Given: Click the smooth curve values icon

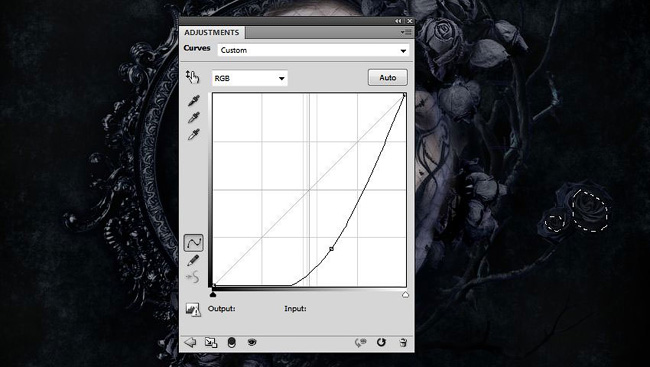Looking at the screenshot, I should 193,277.
